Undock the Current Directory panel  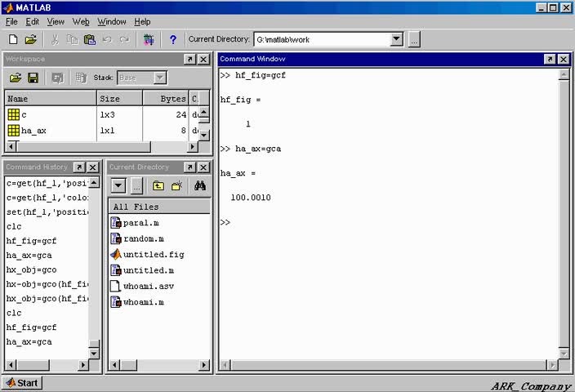pos(189,167)
